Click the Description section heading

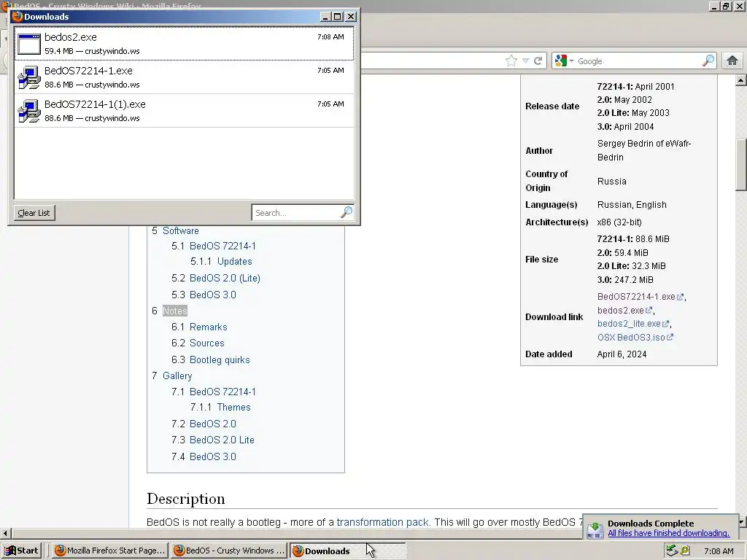[186, 499]
